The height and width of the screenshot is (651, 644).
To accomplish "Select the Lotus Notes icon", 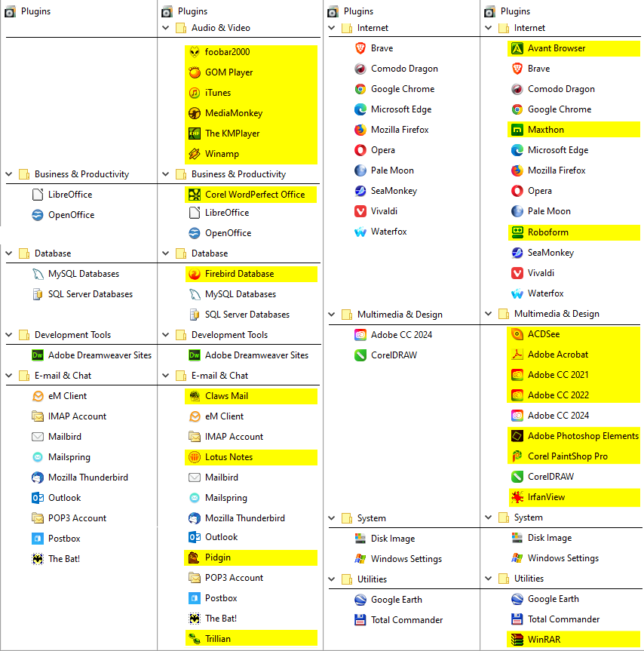I will (195, 457).
